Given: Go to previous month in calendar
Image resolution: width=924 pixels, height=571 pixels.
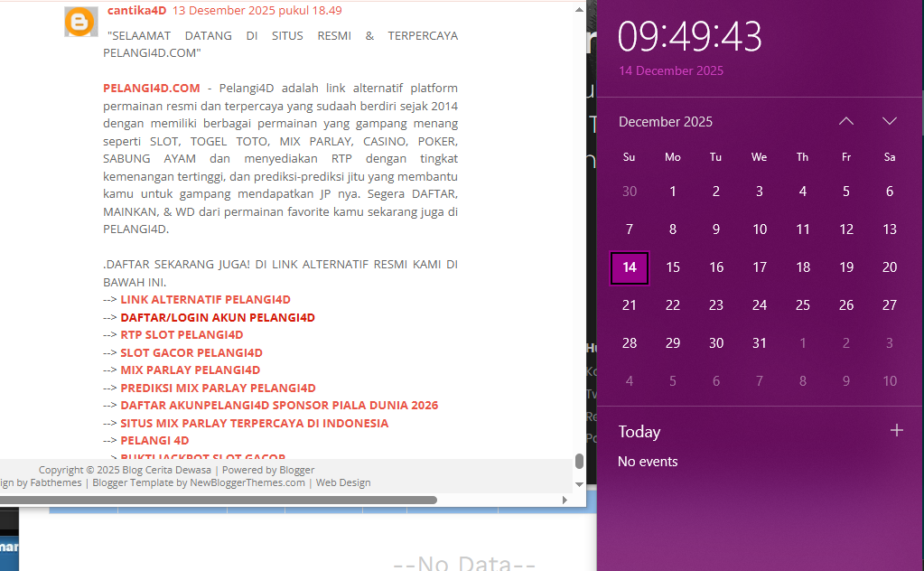Looking at the screenshot, I should (x=846, y=121).
